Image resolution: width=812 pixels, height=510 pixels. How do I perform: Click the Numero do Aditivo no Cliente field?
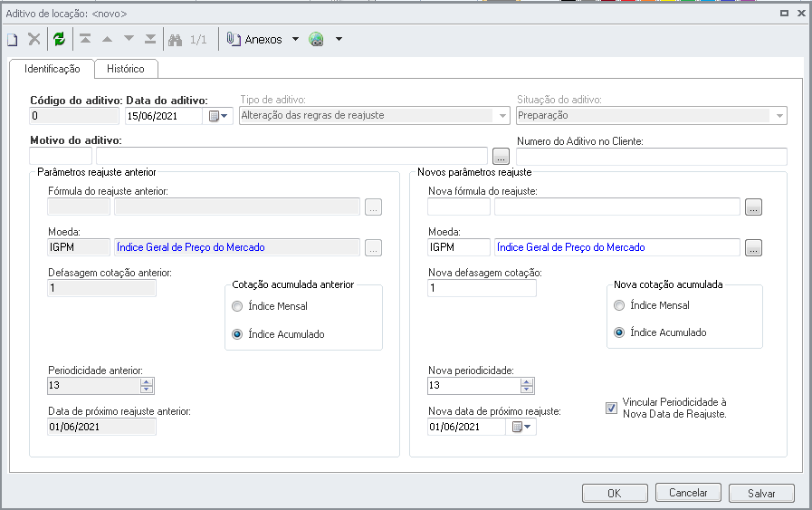pos(652,157)
